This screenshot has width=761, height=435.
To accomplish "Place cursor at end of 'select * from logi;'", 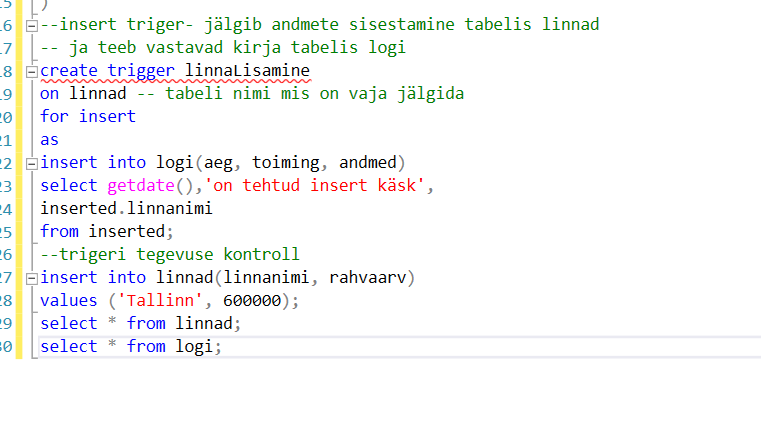I will coord(222,346).
